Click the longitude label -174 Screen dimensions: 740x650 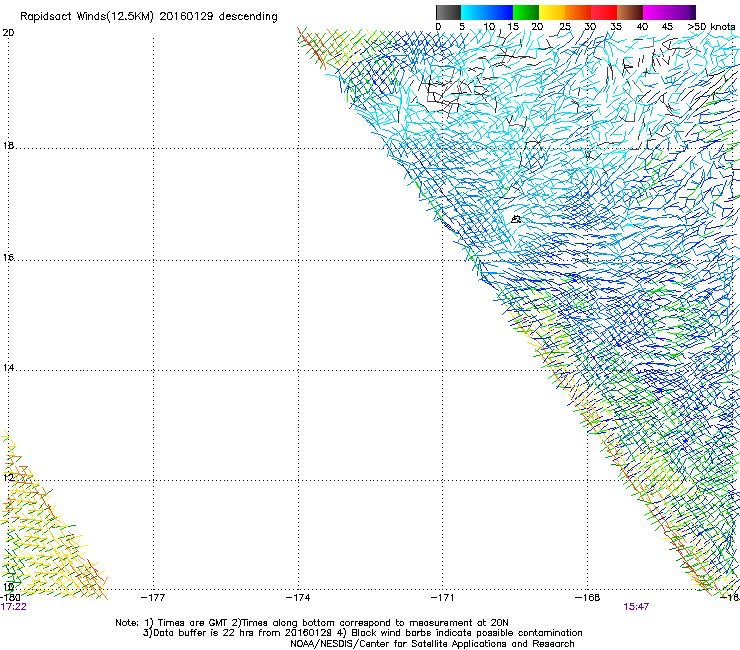click(298, 598)
